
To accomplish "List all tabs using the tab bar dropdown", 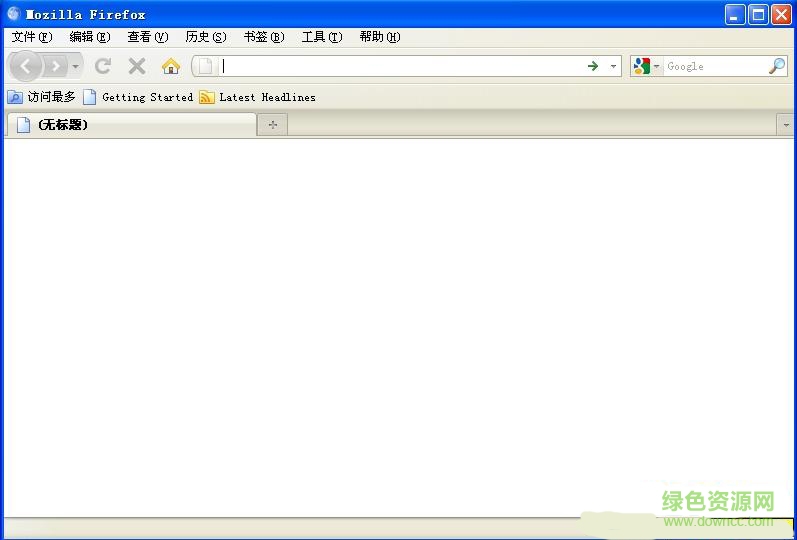I will [x=785, y=125].
